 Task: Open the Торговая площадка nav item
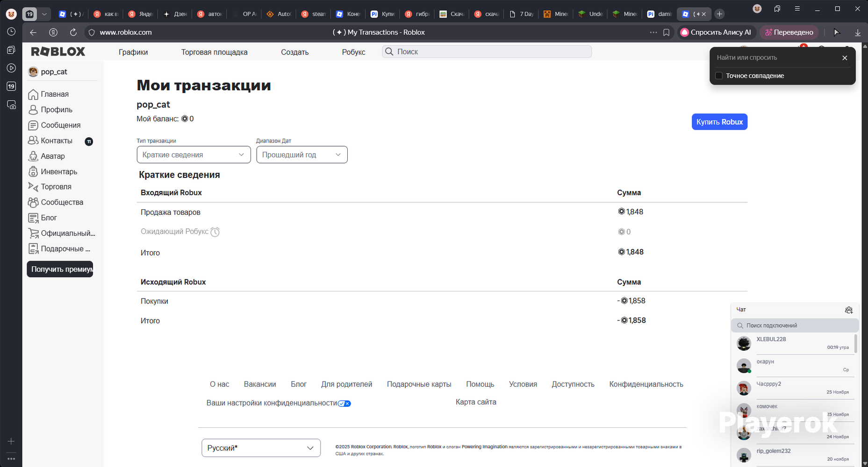pyautogui.click(x=214, y=52)
